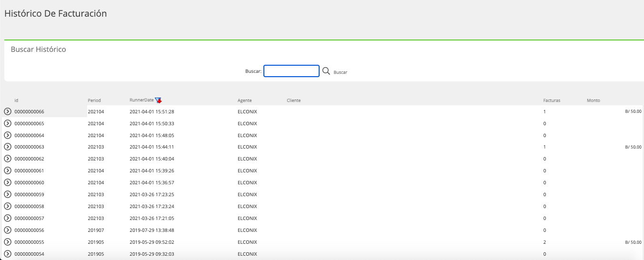Sort by the Agente column header
Viewport: 644px width, 260px height.
245,100
